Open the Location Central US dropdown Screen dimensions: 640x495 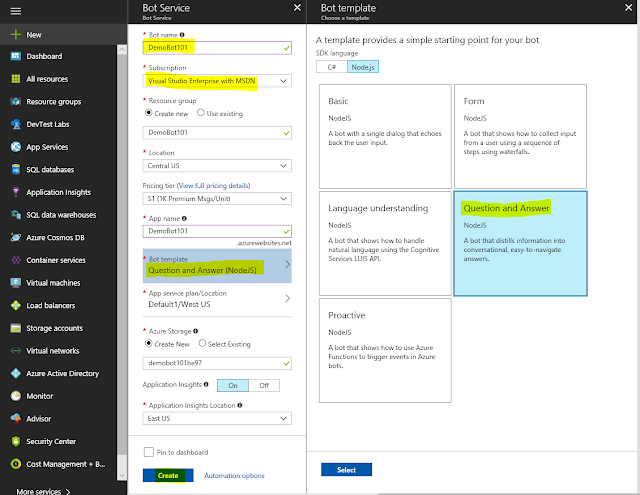point(217,166)
